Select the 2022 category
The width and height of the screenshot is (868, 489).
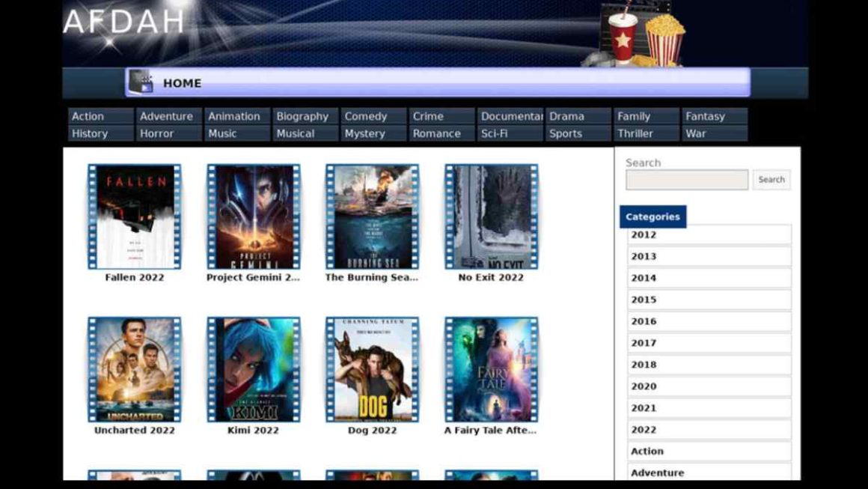(709, 429)
